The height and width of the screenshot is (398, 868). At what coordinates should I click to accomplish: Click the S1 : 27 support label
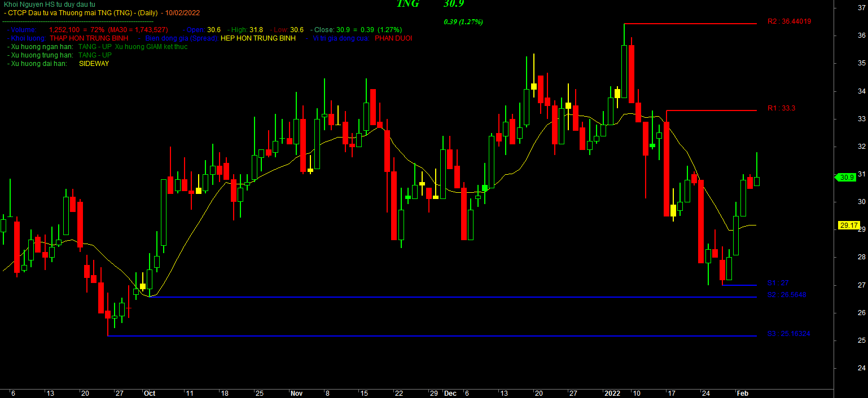click(778, 283)
